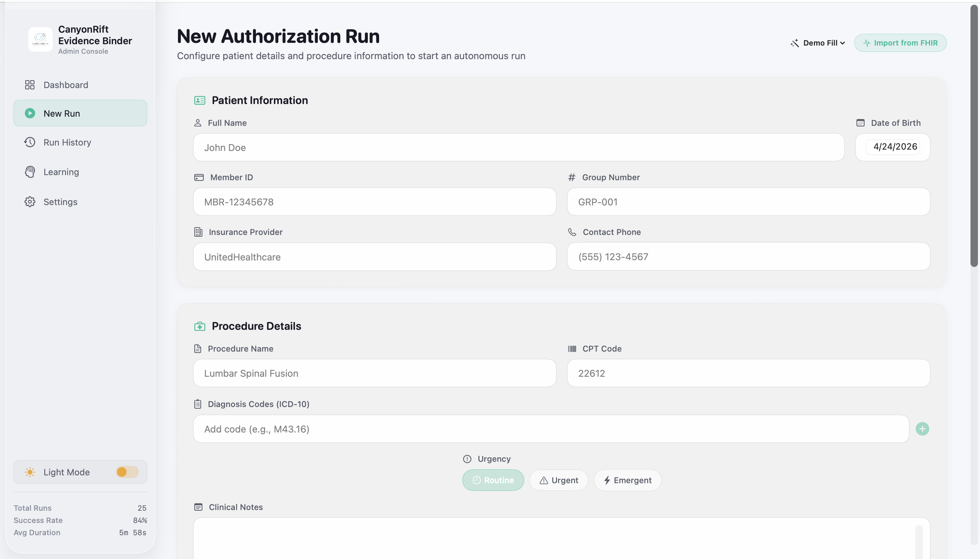Click the Date of Birth calendar icon

pos(861,123)
